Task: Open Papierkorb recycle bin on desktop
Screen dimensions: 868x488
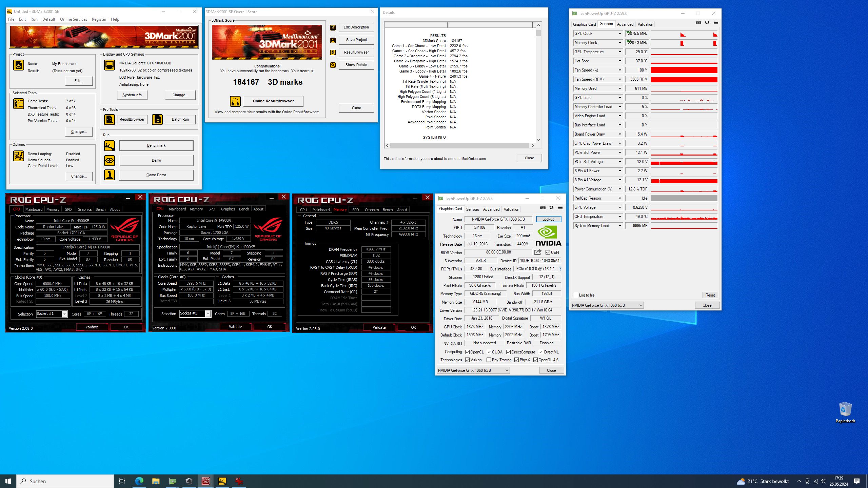Action: click(845, 412)
